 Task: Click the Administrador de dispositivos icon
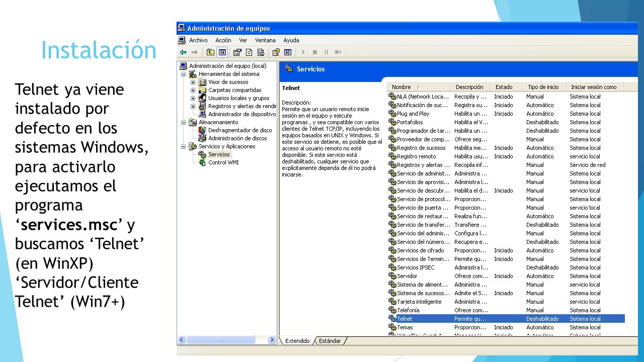tap(202, 114)
